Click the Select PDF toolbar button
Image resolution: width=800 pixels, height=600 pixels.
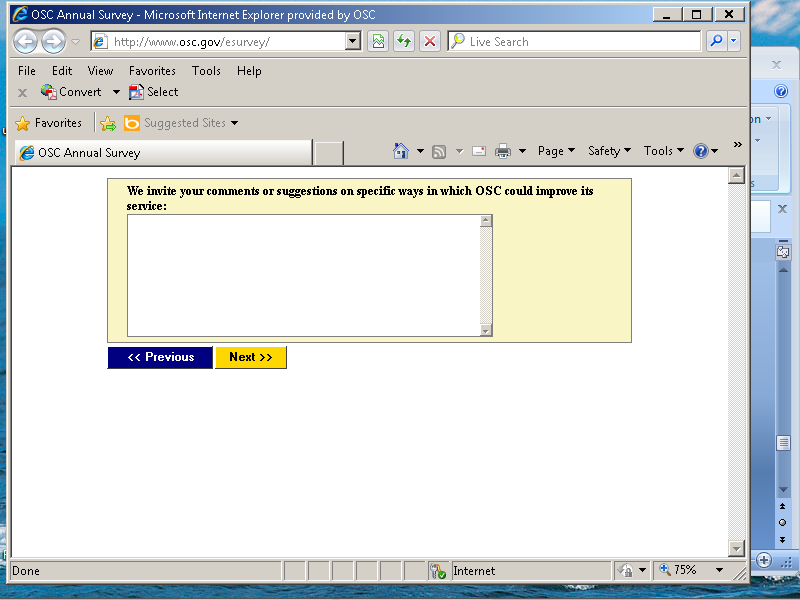[x=154, y=92]
